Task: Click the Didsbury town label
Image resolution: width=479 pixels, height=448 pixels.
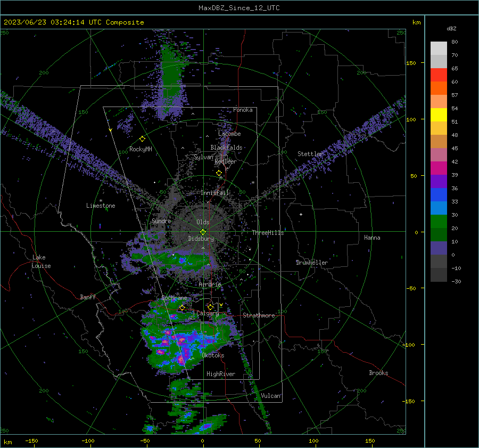Action: pos(201,239)
